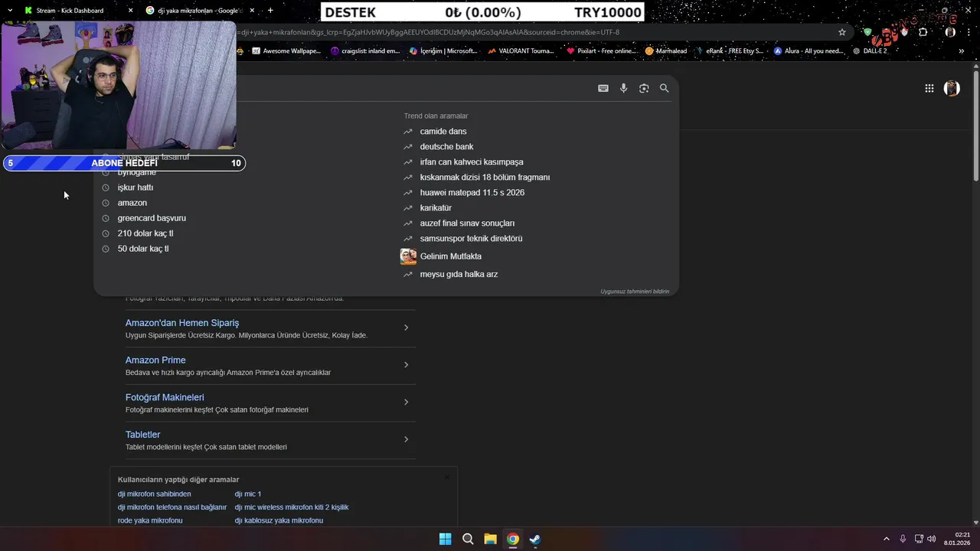Open the VALORANT Tournament bookmark
980x551 pixels.
521,51
